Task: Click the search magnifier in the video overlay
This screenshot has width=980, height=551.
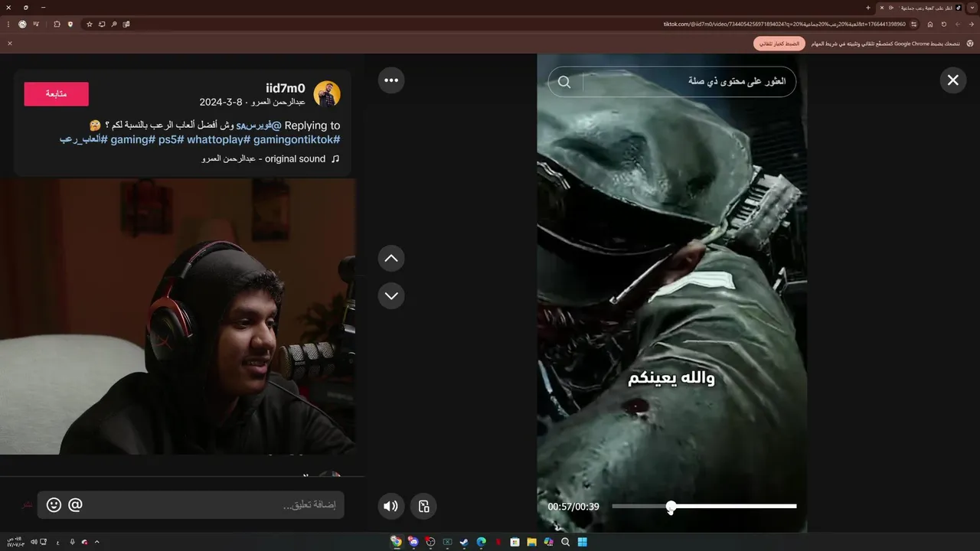Action: tap(564, 82)
